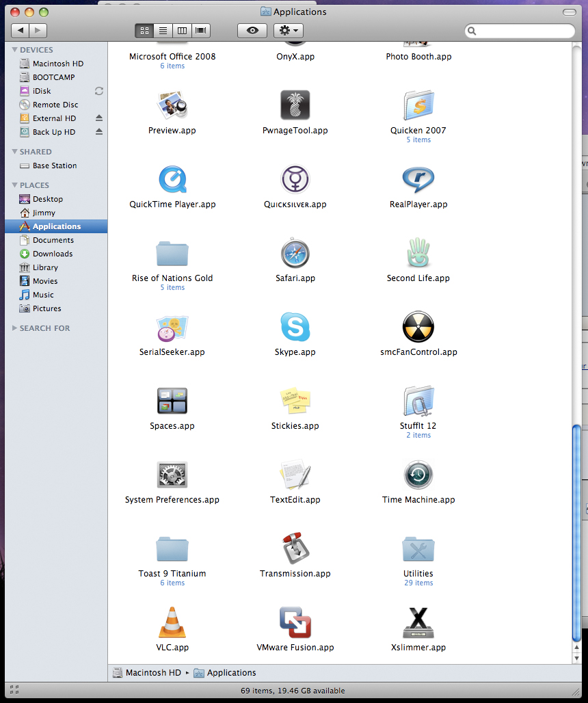Image resolution: width=588 pixels, height=703 pixels.
Task: Open Remote Disc in sidebar
Action: [57, 105]
